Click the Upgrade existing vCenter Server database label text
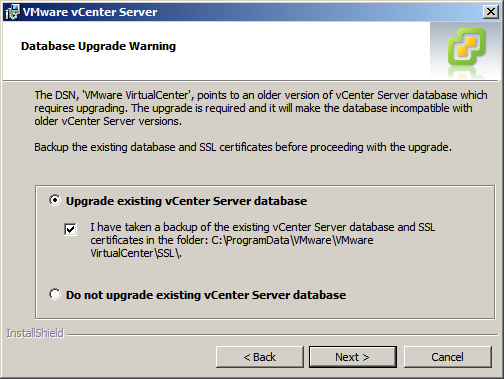The image size is (504, 379). tap(186, 201)
